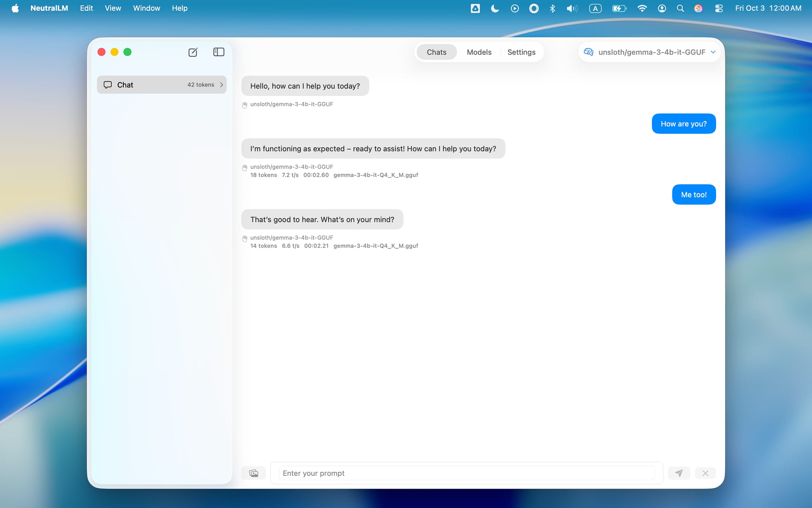Toggle Do Not Disturb via the moon icon
The width and height of the screenshot is (812, 508).
(494, 8)
